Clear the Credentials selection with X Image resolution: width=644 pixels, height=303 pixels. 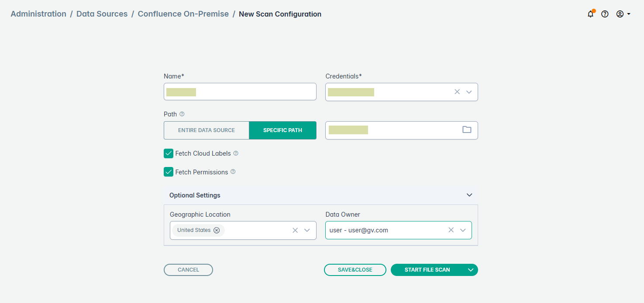[x=457, y=92]
